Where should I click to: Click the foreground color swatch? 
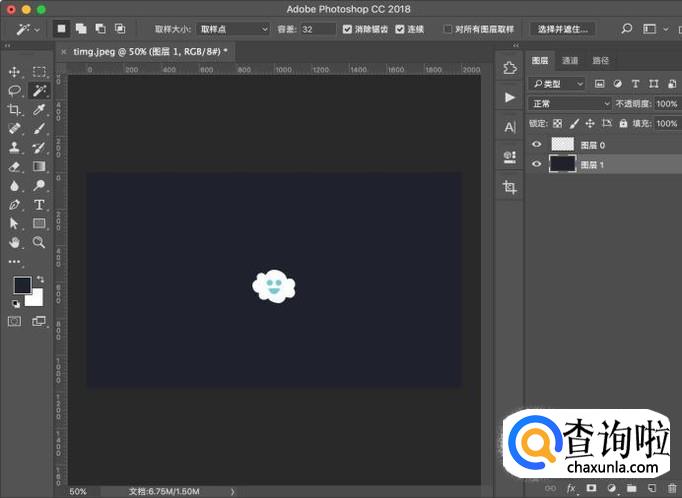tap(21, 286)
